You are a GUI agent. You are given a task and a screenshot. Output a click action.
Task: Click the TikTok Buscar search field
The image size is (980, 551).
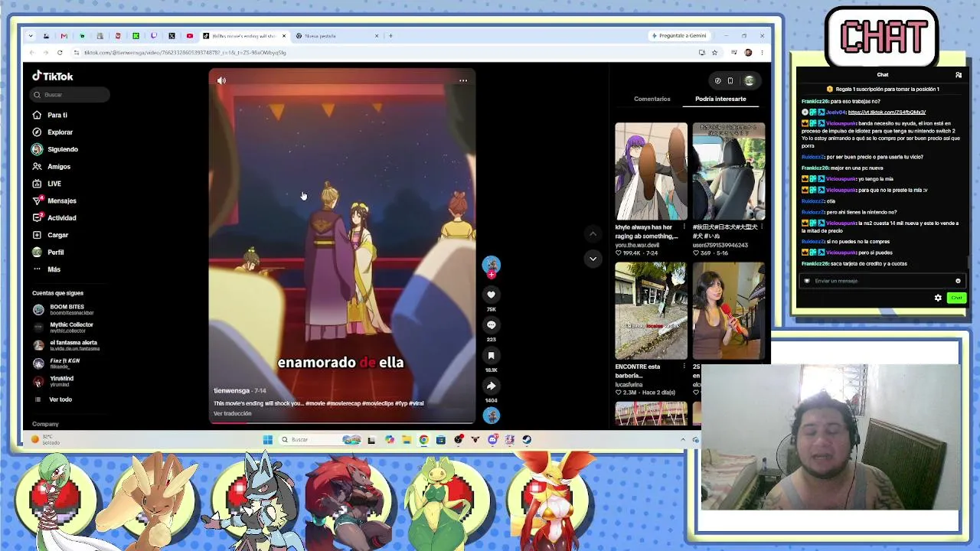(x=70, y=95)
